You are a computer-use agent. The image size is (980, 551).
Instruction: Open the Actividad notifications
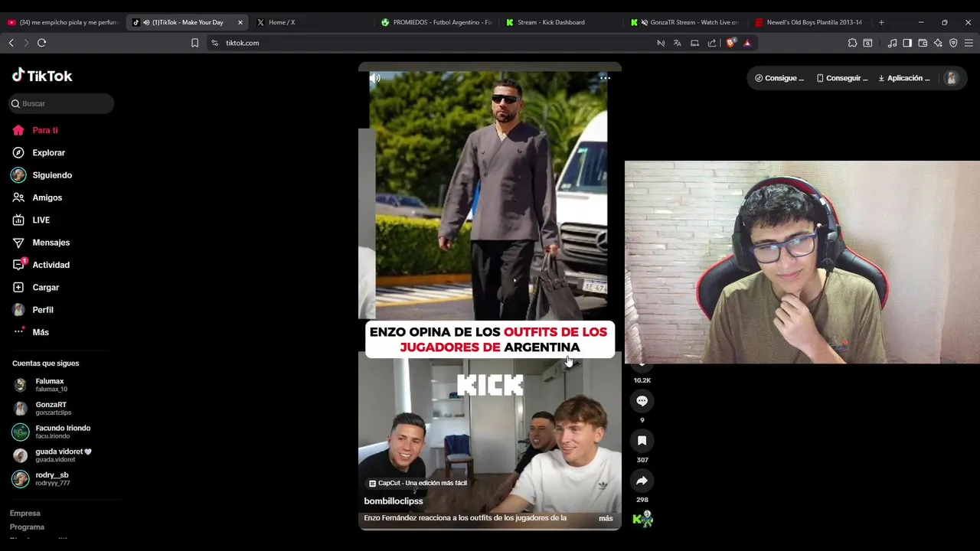[x=41, y=265]
